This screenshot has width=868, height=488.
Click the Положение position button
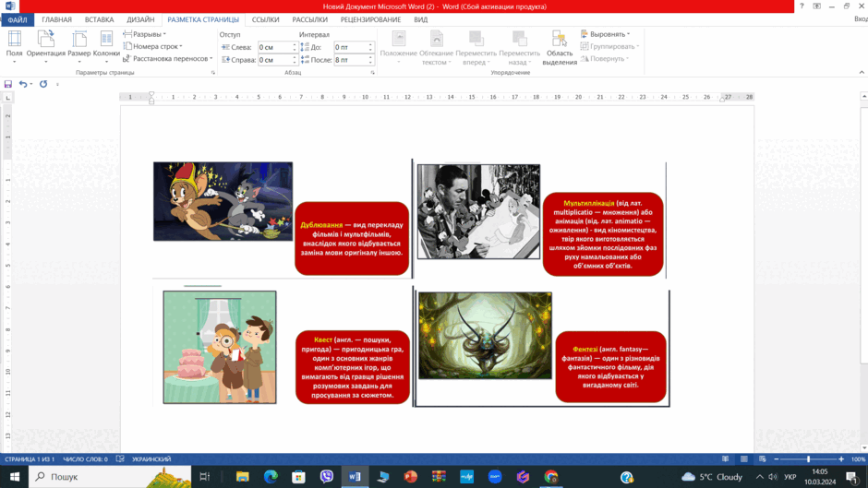coord(399,48)
